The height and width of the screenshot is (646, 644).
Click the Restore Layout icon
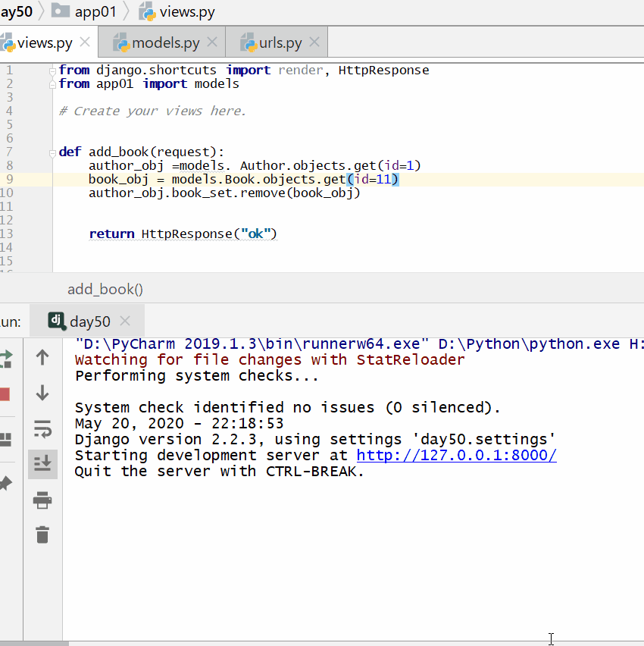click(5, 440)
